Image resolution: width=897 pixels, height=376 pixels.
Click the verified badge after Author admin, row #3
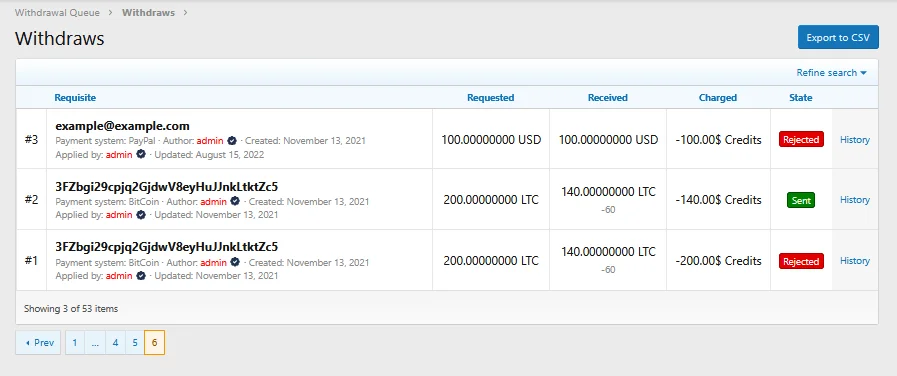(x=232, y=140)
